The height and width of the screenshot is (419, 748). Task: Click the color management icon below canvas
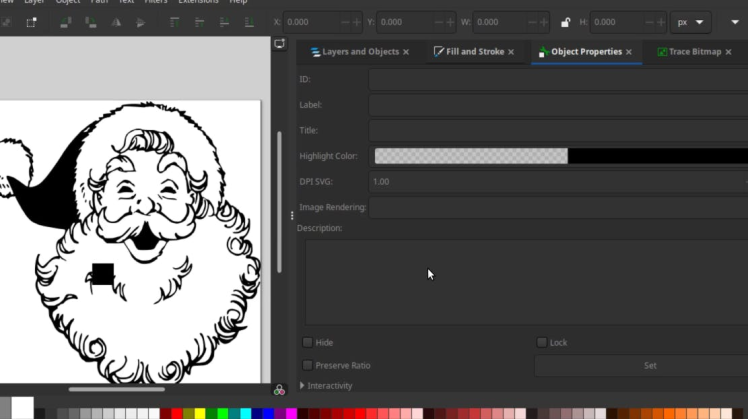279,389
